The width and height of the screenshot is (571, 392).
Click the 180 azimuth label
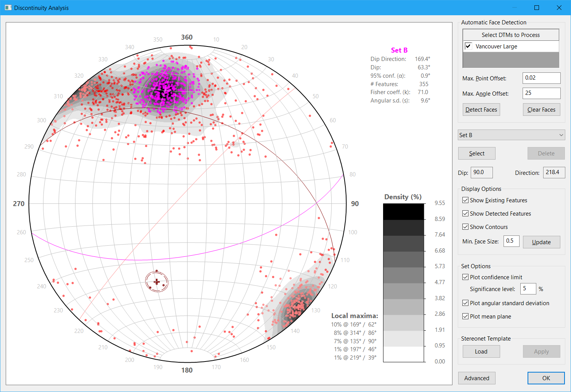[x=187, y=370]
